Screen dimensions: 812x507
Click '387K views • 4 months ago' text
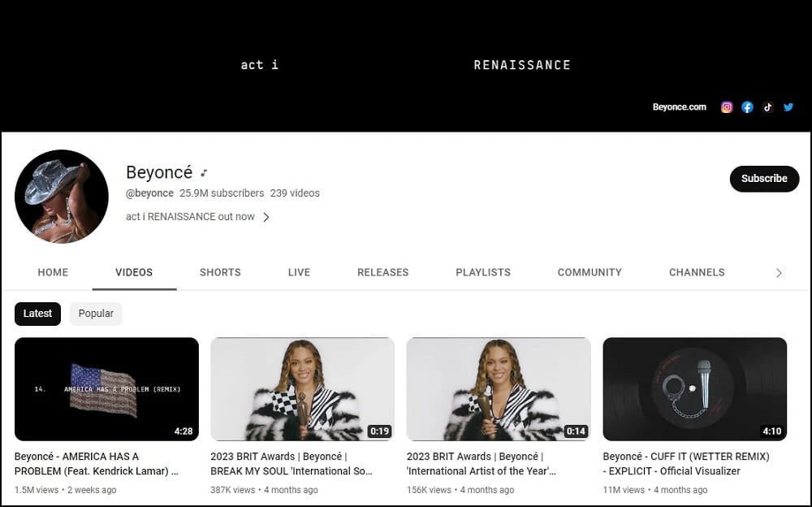coord(264,490)
